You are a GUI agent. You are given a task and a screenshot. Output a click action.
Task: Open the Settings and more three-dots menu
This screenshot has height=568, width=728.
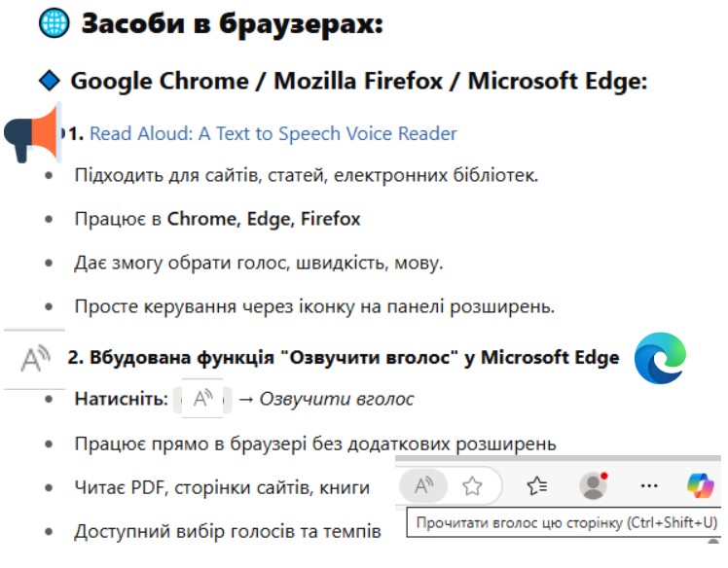[x=649, y=486]
